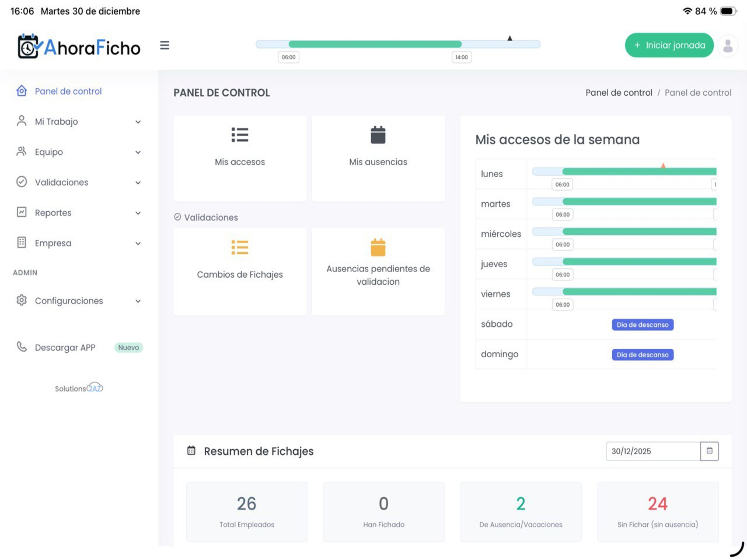Click the miércoles row label
The image size is (747, 560).
(x=501, y=234)
